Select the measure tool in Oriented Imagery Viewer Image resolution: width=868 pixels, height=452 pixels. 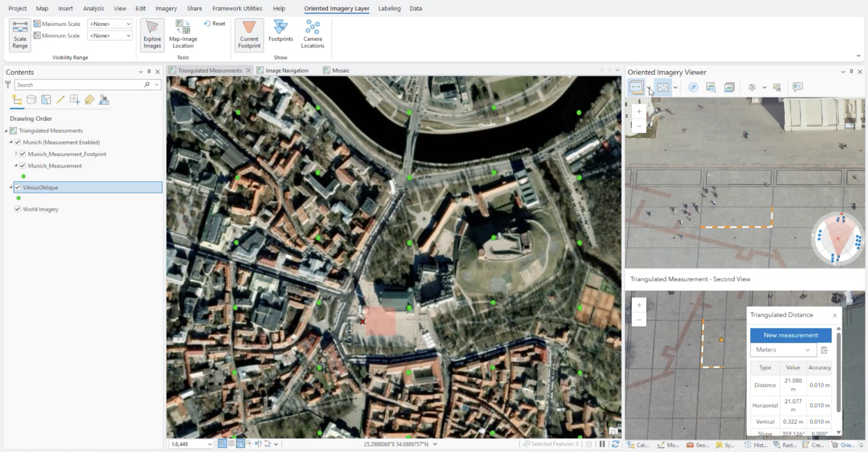tap(636, 87)
